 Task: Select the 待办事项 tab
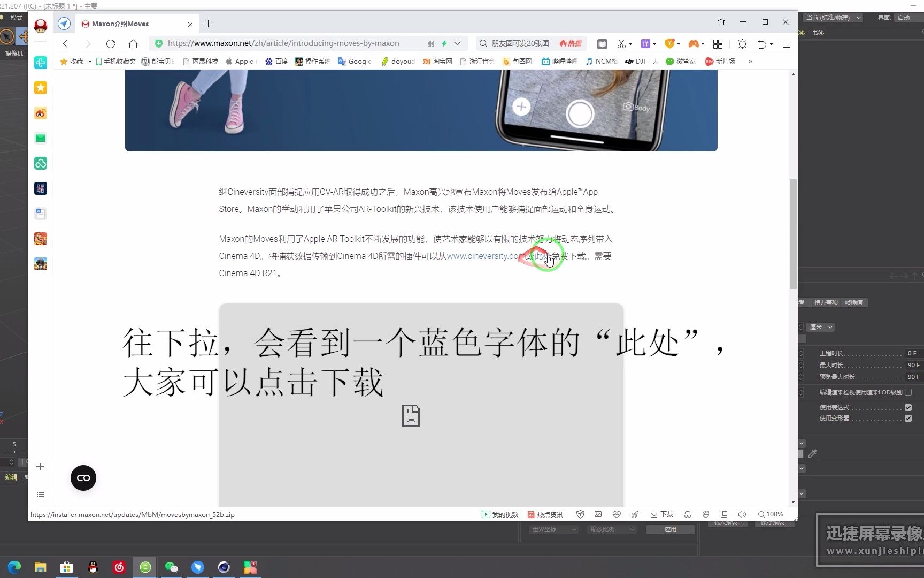pyautogui.click(x=826, y=302)
